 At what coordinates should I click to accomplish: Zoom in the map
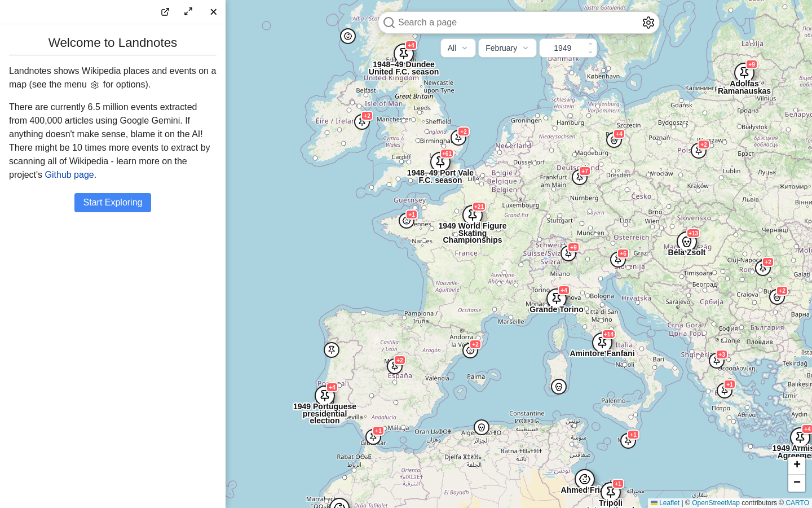click(x=797, y=465)
